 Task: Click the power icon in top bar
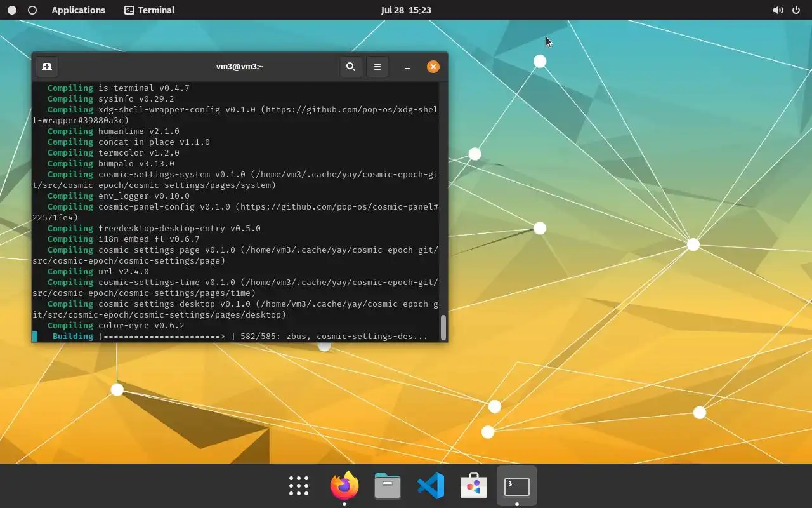click(796, 10)
